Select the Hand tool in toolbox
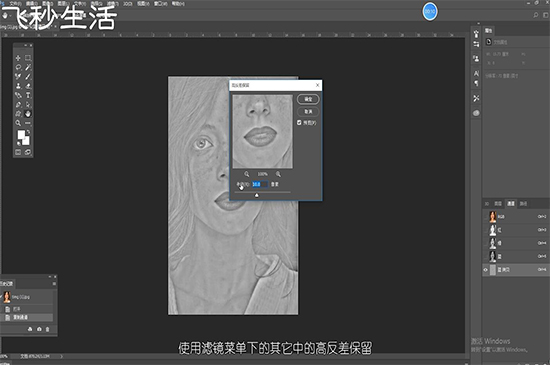Viewport: 550px width, 365px height. coord(28,114)
